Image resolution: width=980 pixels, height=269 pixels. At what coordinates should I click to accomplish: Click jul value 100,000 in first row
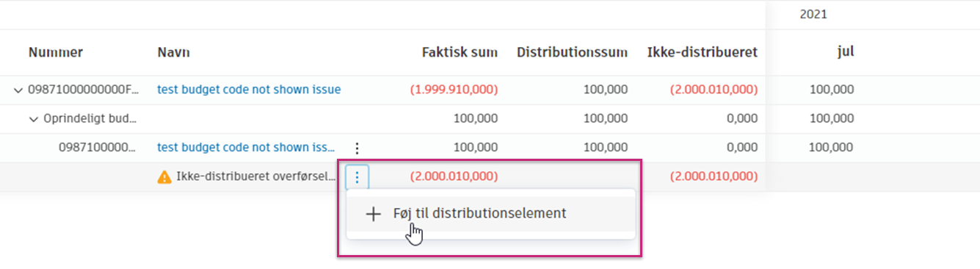[x=832, y=90]
